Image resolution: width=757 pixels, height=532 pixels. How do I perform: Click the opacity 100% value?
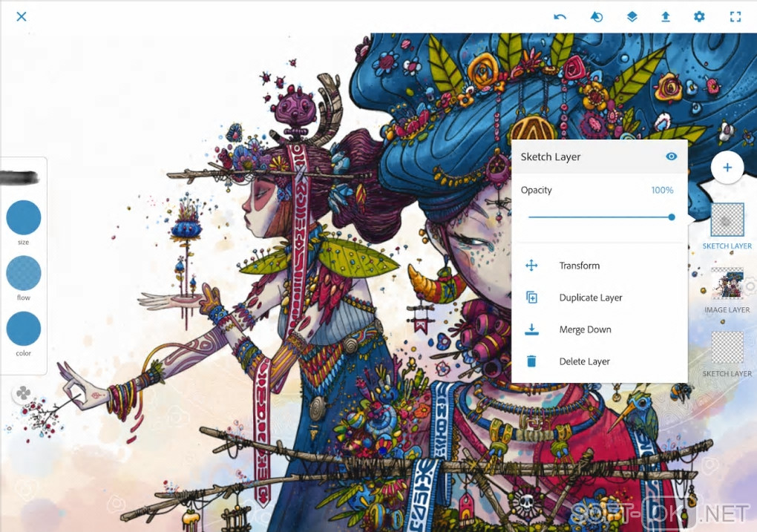[662, 190]
